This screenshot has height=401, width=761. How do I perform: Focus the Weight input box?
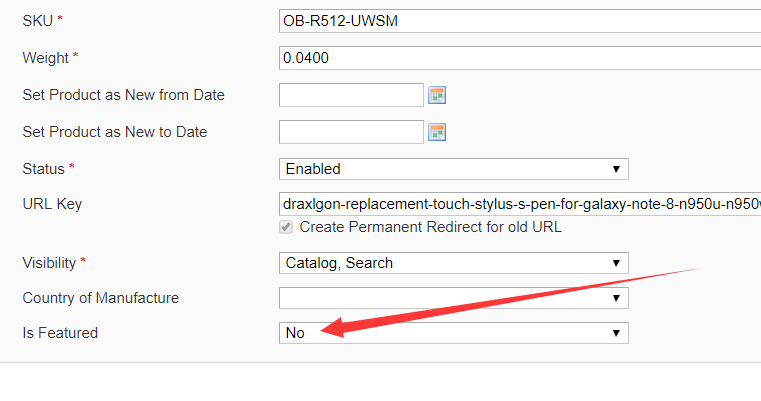point(519,58)
